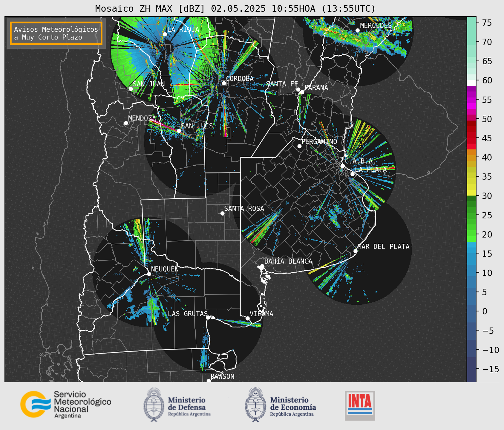Click the RAWSON map label
The height and width of the screenshot is (430, 504).
point(222,376)
